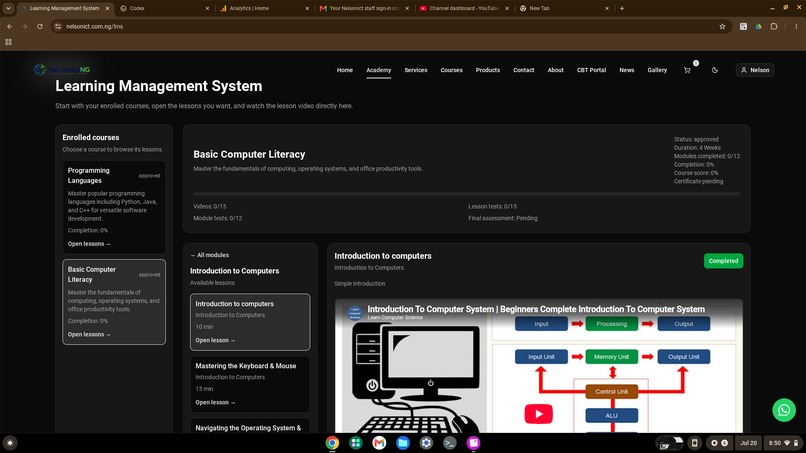Screen dimensions: 806x453
Task: Click Learn Computer Science channel avatar
Action: (x=355, y=313)
